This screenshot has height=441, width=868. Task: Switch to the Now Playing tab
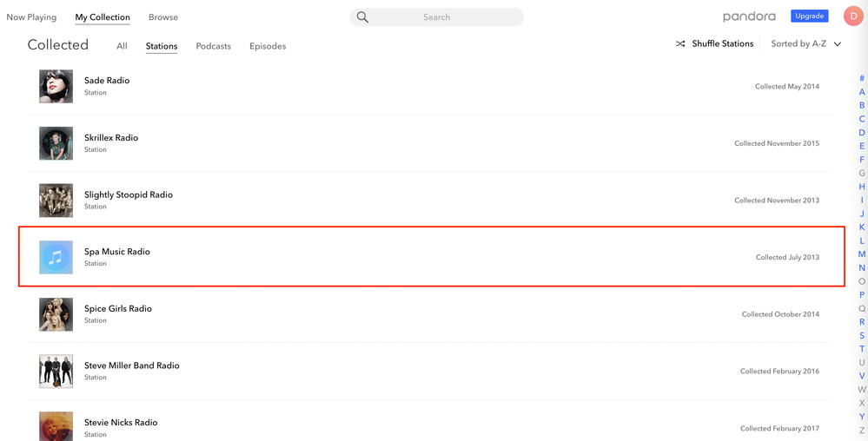pos(31,17)
